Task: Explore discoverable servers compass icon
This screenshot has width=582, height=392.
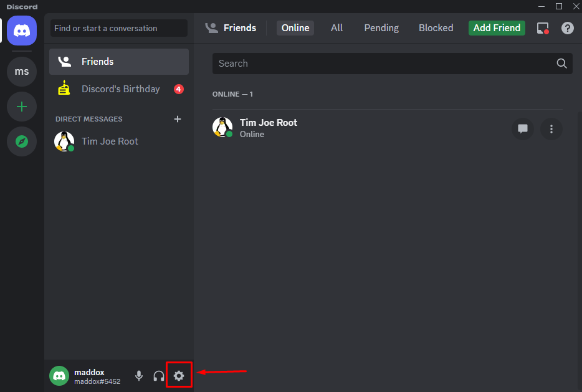Action: [22, 141]
